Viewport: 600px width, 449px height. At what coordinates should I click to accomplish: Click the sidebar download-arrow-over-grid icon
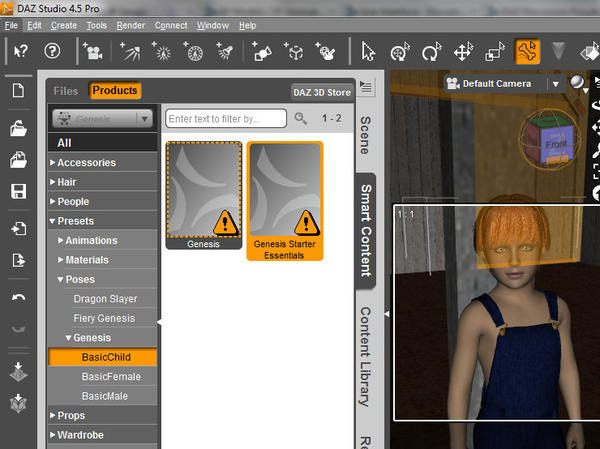pos(18,371)
